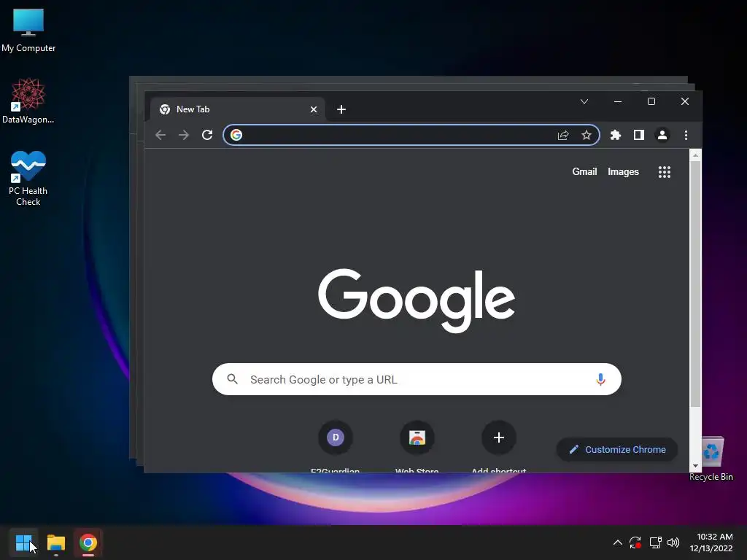The width and height of the screenshot is (747, 560).
Task: Click the Chrome back arrow
Action: point(160,135)
